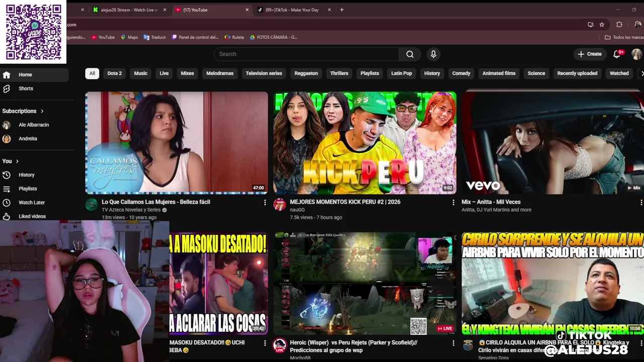Image resolution: width=644 pixels, height=362 pixels.
Task: Filter by Comedy chip
Action: pos(461,73)
